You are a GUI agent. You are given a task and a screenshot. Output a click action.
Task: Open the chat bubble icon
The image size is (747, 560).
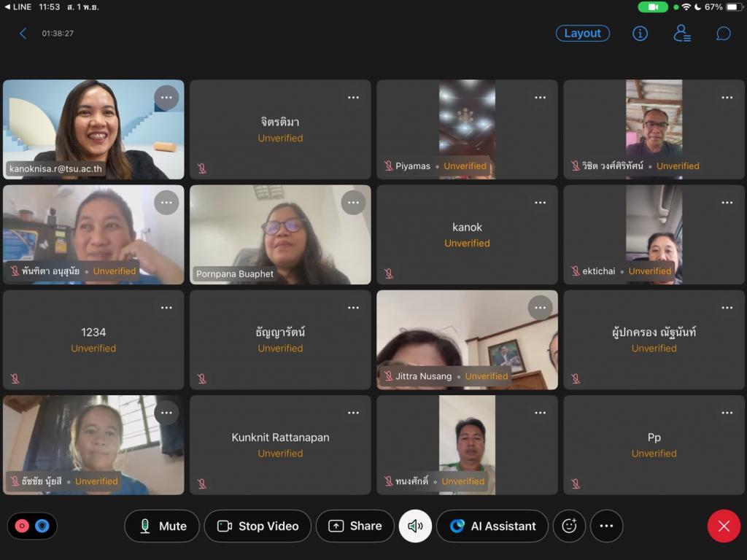point(723,34)
